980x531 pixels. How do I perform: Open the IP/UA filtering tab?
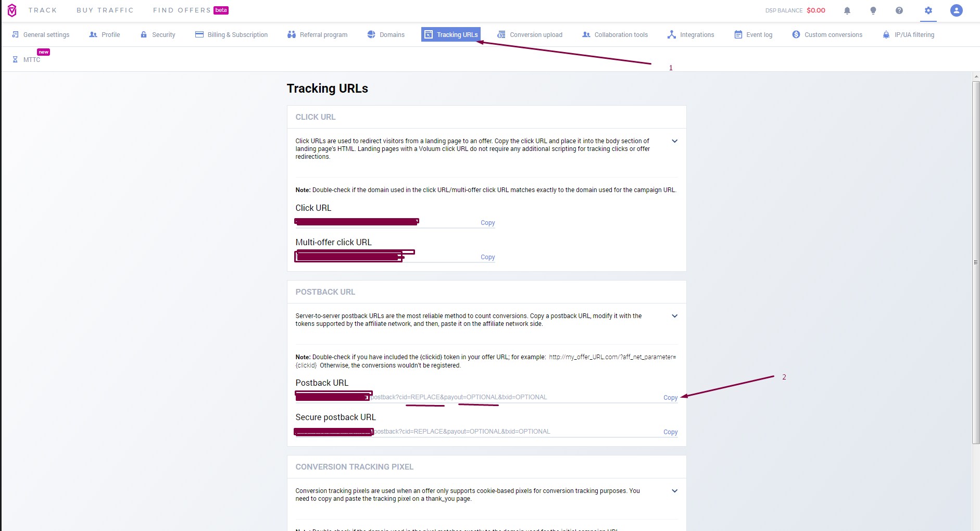pyautogui.click(x=909, y=34)
